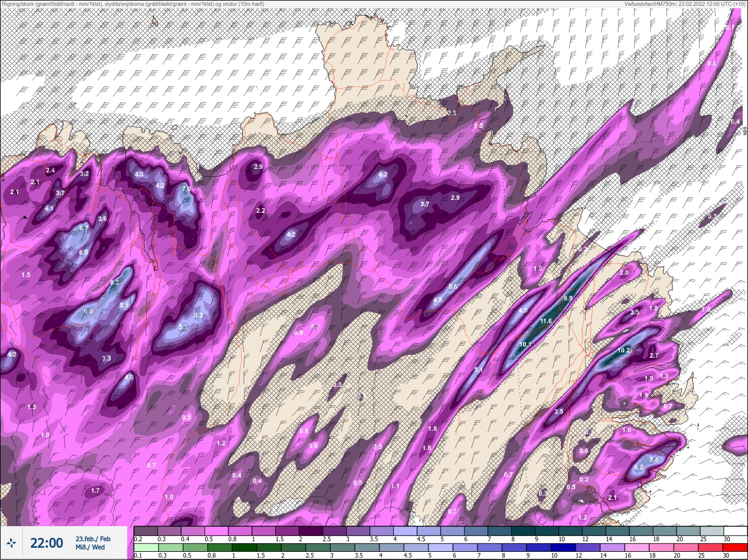
Task: Click the dark purple swatch above 0.2 label
Action: point(146,531)
